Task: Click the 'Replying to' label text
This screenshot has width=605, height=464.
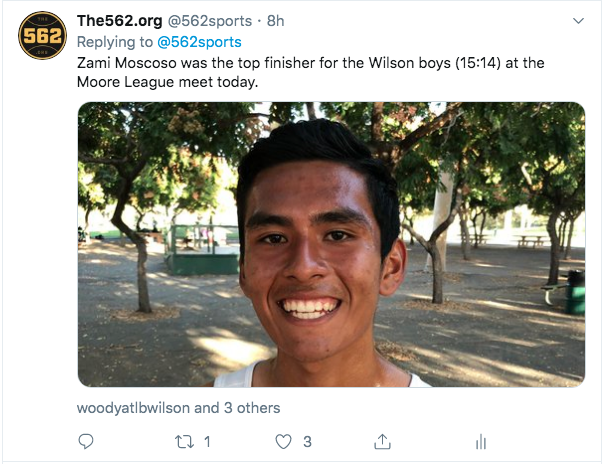Action: coord(115,42)
